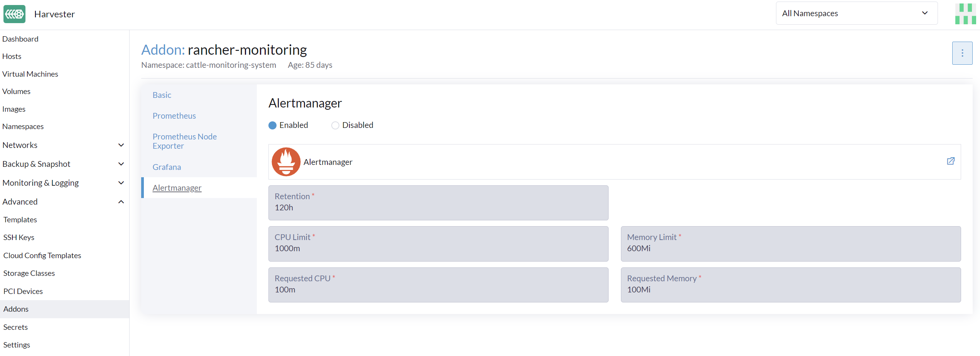Screen dimensions: 980x356
Task: Open the Alertmanager external link icon
Action: pyautogui.click(x=951, y=161)
